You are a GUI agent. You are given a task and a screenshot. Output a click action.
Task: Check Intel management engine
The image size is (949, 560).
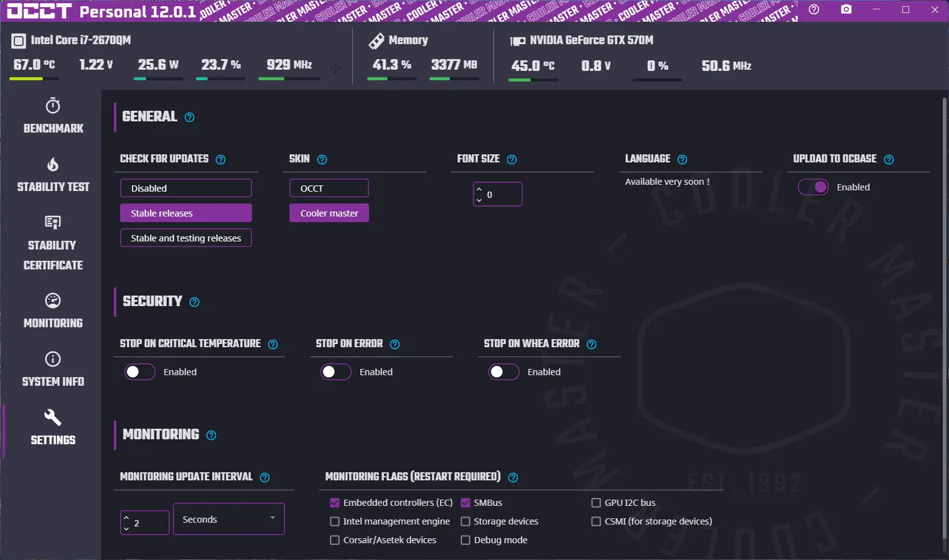click(335, 521)
